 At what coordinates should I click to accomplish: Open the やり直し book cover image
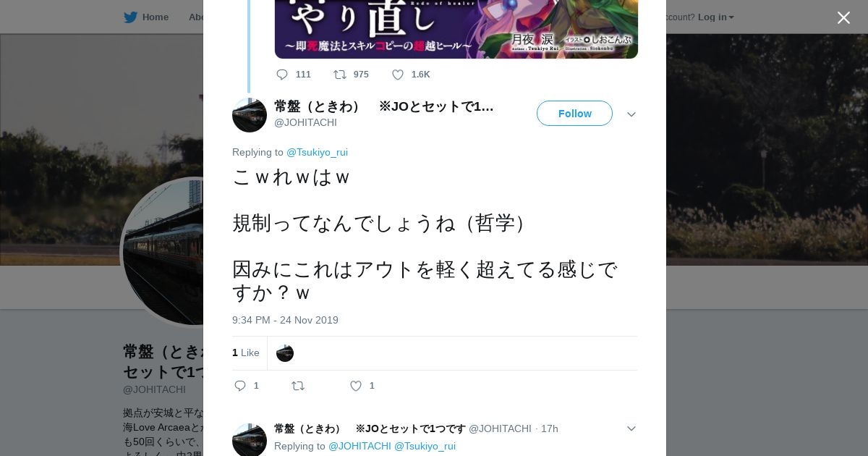coord(456,29)
